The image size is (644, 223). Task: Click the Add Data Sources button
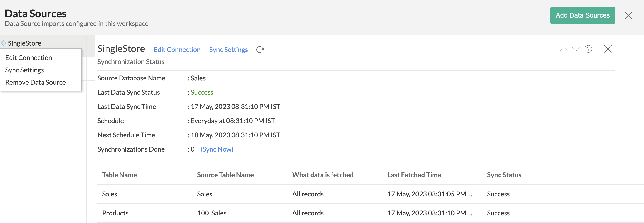582,15
